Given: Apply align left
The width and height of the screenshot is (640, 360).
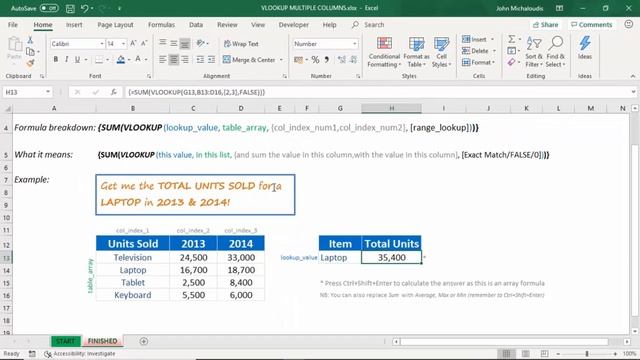Looking at the screenshot, I should (162, 60).
